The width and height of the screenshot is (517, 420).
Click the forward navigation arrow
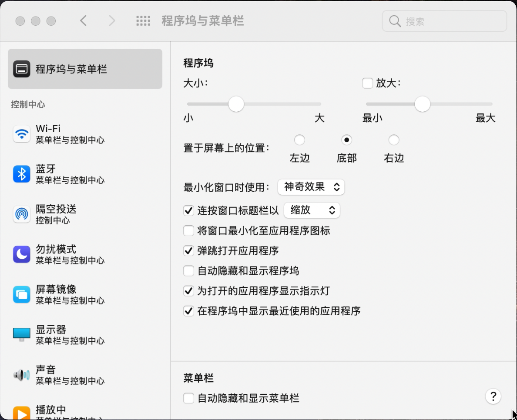click(x=112, y=20)
